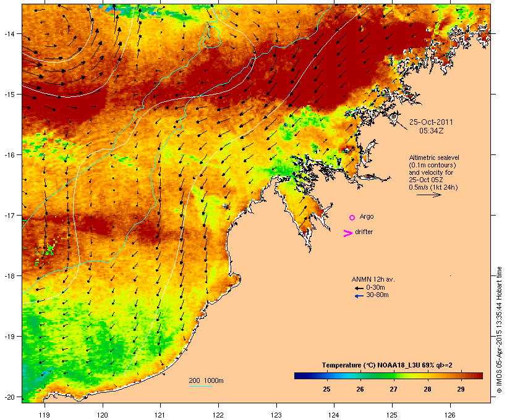
Task: Click the '200 1000m' bathymetry label
Action: click(x=206, y=380)
